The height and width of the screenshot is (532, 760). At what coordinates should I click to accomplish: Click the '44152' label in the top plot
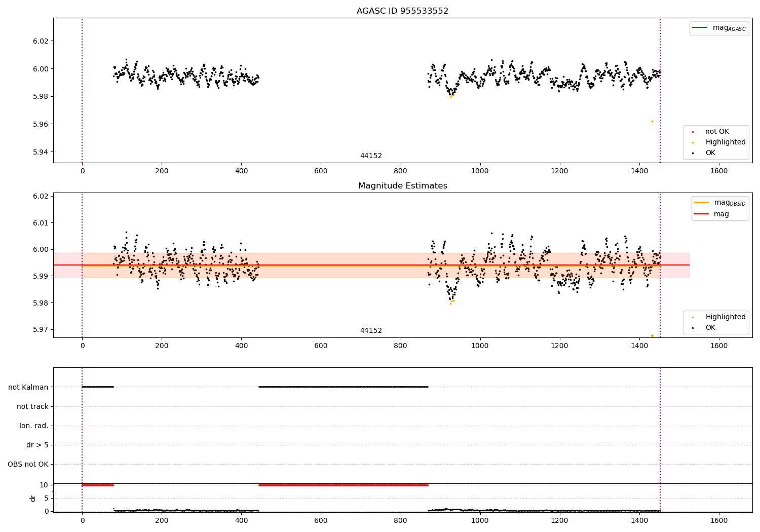pos(371,156)
